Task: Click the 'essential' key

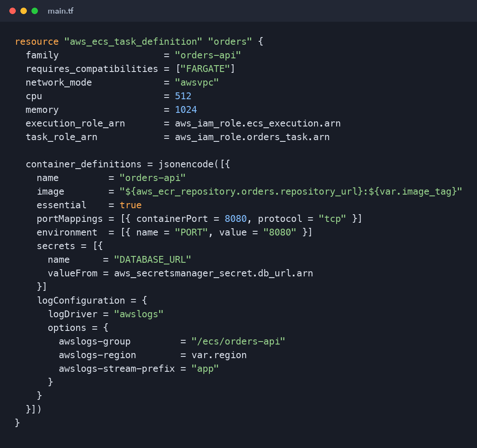Action: pyautogui.click(x=61, y=205)
